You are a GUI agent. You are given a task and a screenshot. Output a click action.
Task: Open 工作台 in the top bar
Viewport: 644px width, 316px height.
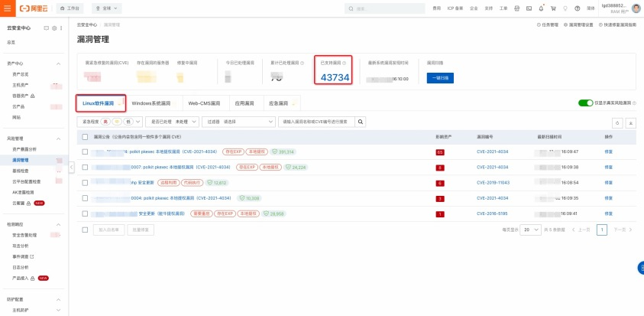pos(70,8)
